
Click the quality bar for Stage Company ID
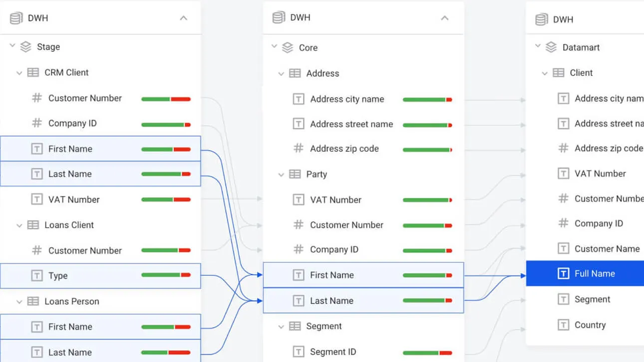click(x=166, y=124)
